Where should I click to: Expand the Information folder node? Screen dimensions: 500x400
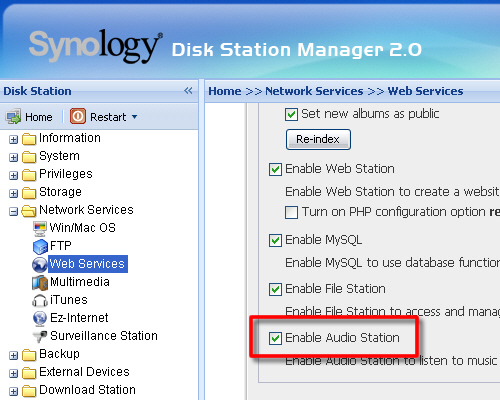coord(13,139)
